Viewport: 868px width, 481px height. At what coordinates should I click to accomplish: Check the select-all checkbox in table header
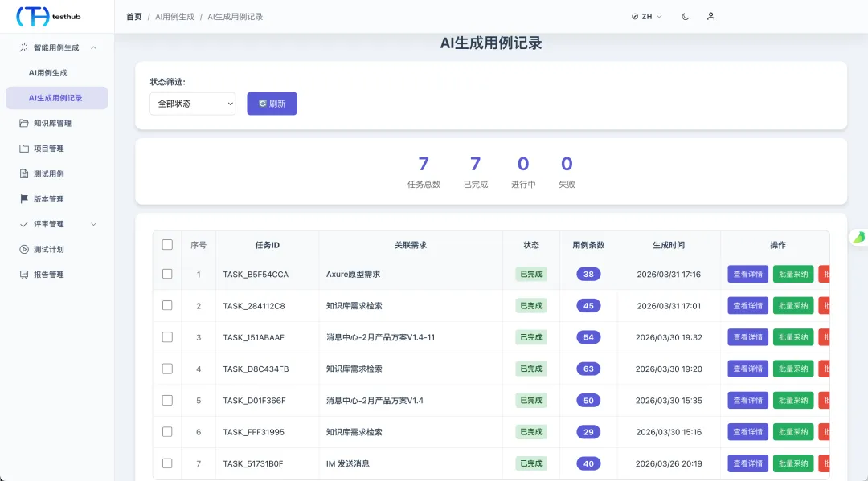click(167, 244)
